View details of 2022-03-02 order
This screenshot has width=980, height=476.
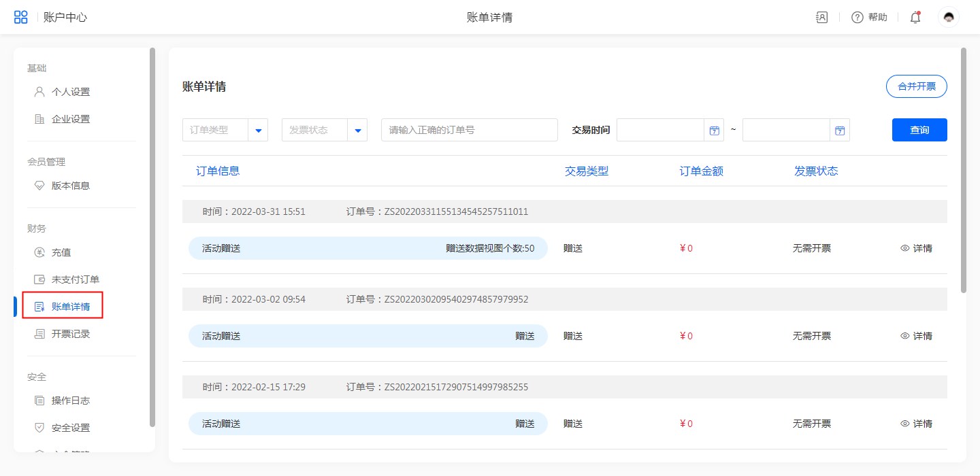tap(916, 336)
